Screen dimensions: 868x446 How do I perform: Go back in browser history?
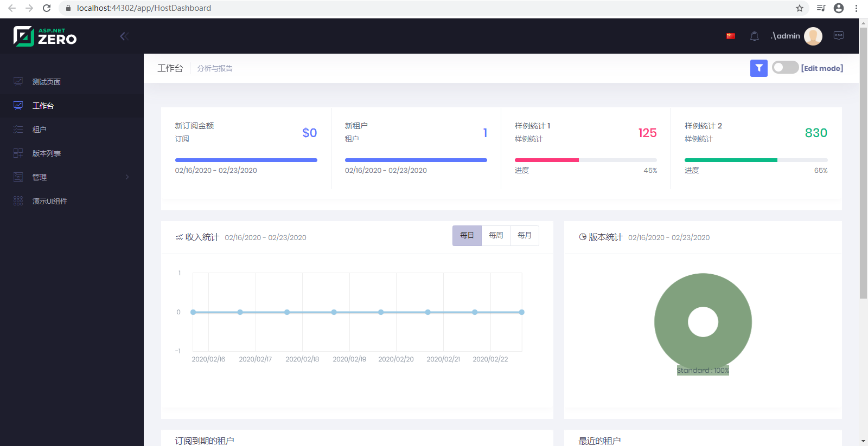tap(12, 8)
